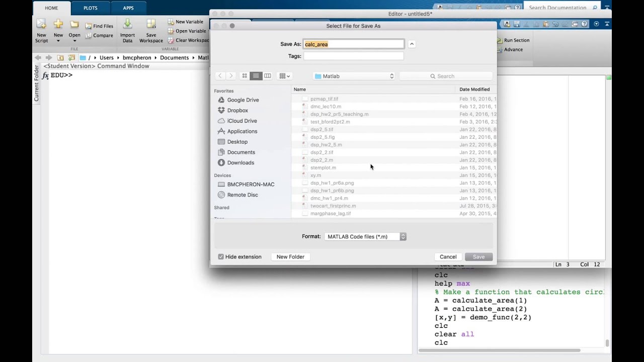Collapse the Editor toolstrip with the top-arrow button
Screen dimensions: 644x362
pos(607,24)
